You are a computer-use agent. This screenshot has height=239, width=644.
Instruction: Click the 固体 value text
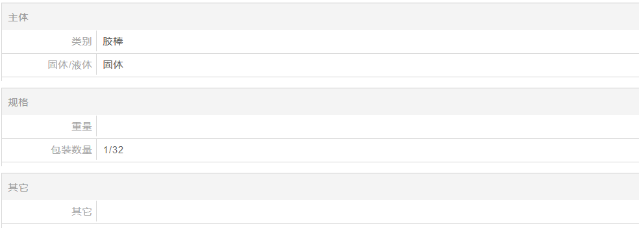(x=113, y=65)
